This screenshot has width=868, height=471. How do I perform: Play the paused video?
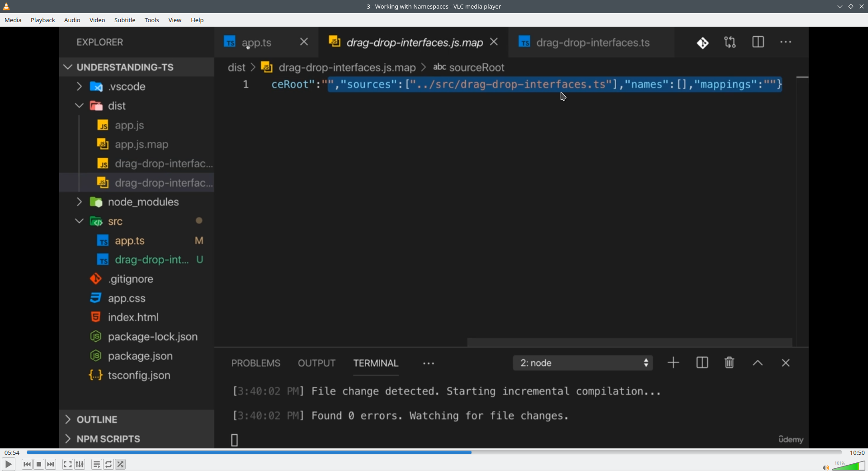(x=9, y=464)
